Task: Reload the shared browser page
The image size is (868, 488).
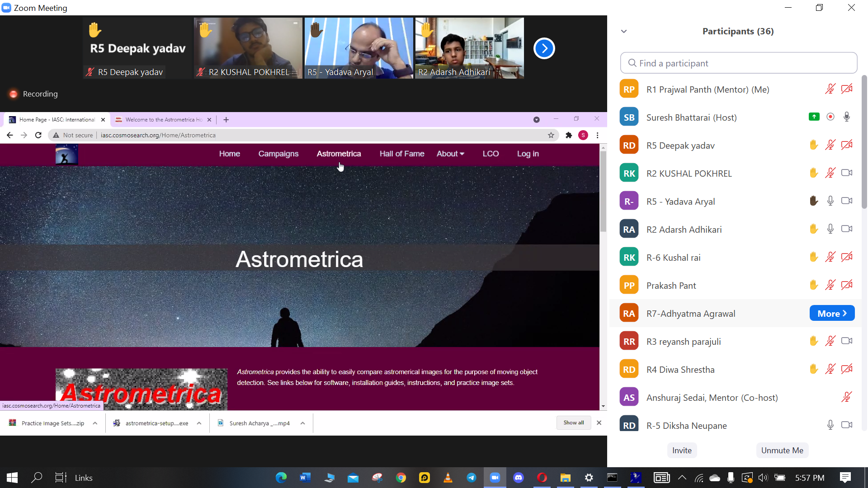Action: pyautogui.click(x=38, y=135)
